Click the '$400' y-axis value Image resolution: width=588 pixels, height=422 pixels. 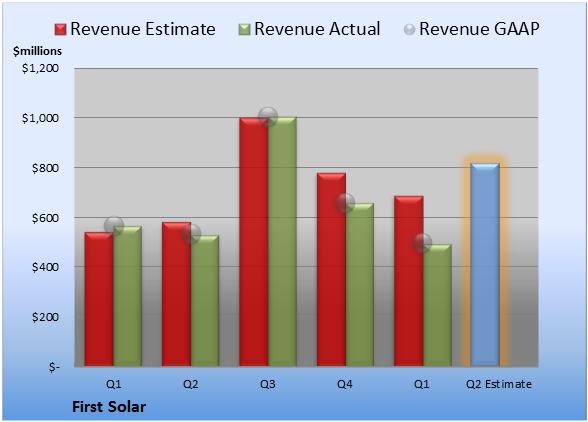(x=45, y=267)
